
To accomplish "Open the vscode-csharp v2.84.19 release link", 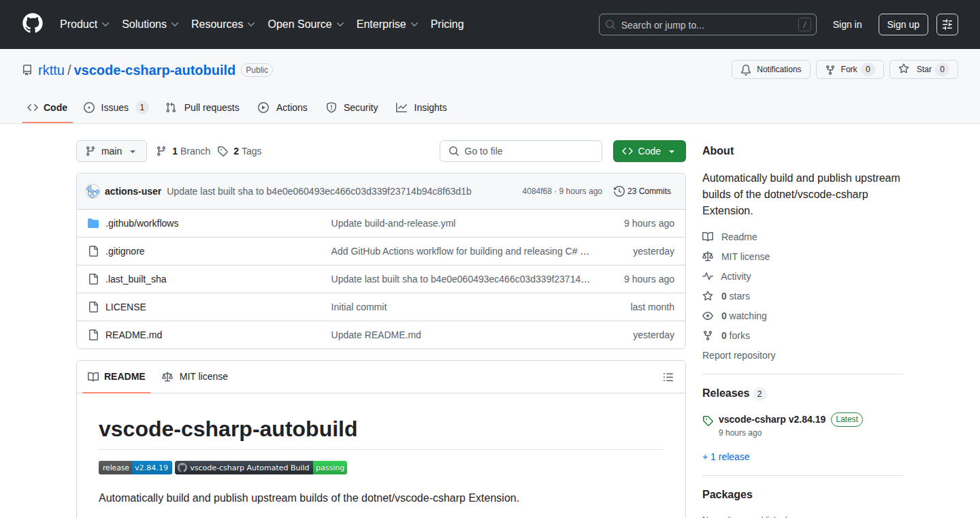I will [x=772, y=419].
